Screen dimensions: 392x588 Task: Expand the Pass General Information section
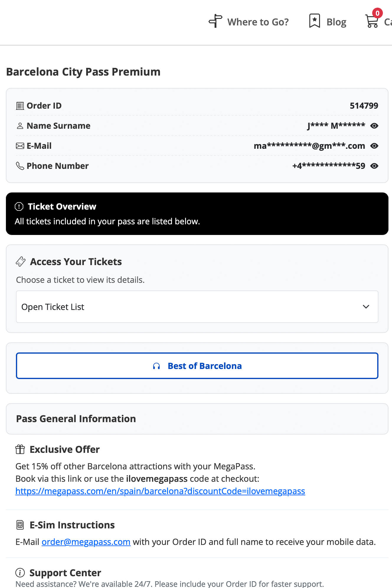[197, 419]
